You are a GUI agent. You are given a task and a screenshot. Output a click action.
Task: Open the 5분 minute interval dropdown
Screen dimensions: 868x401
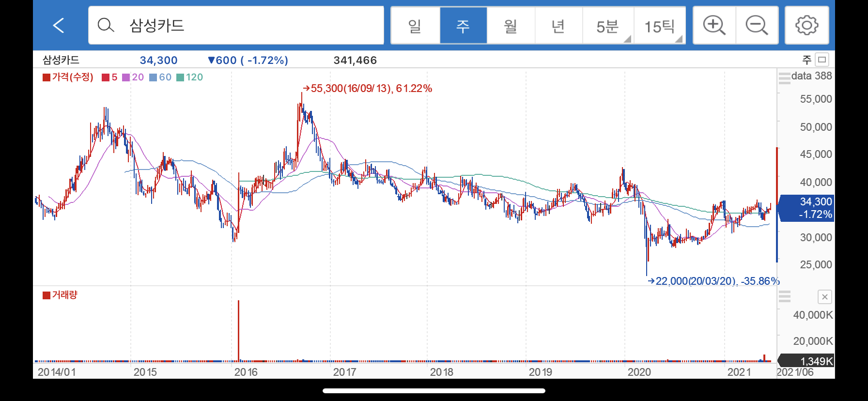[x=608, y=26]
